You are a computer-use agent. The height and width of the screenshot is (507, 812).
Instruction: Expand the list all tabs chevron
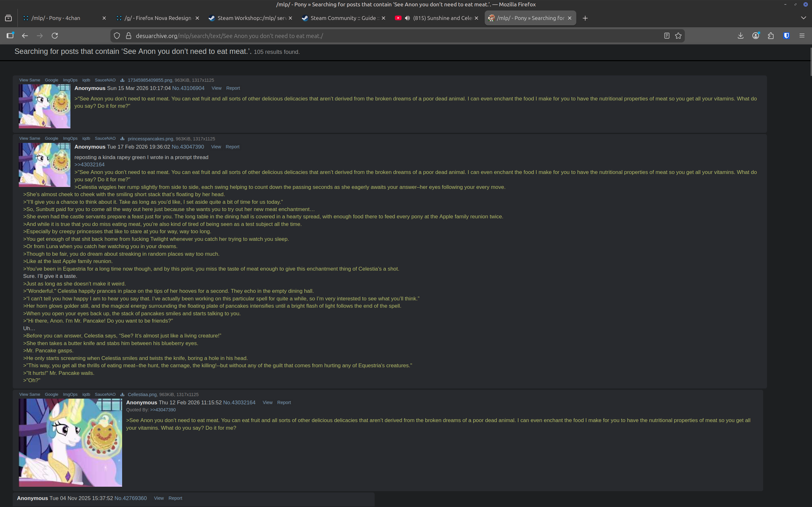click(803, 18)
